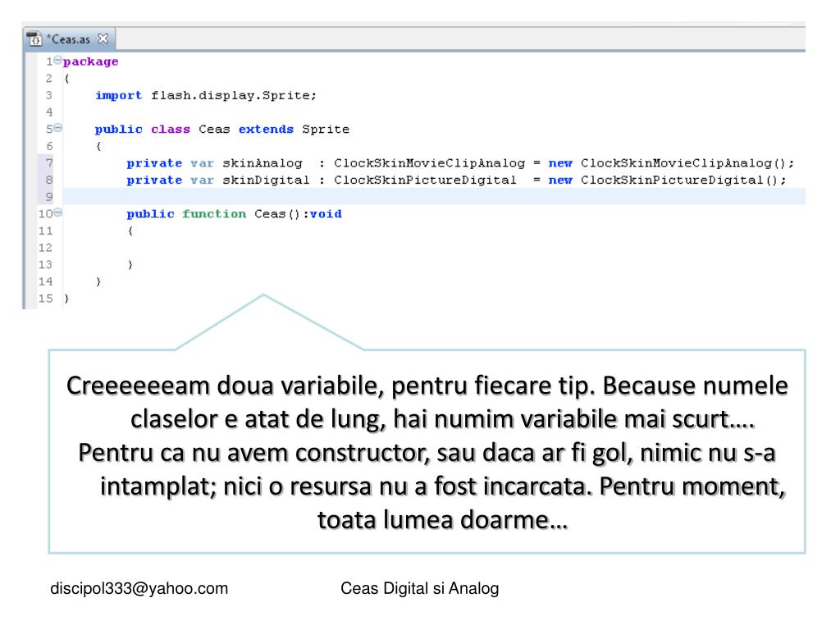Image resolution: width=840 pixels, height=630 pixels.
Task: Click 'Ceas' class name on line 5
Action: pyautogui.click(x=214, y=129)
